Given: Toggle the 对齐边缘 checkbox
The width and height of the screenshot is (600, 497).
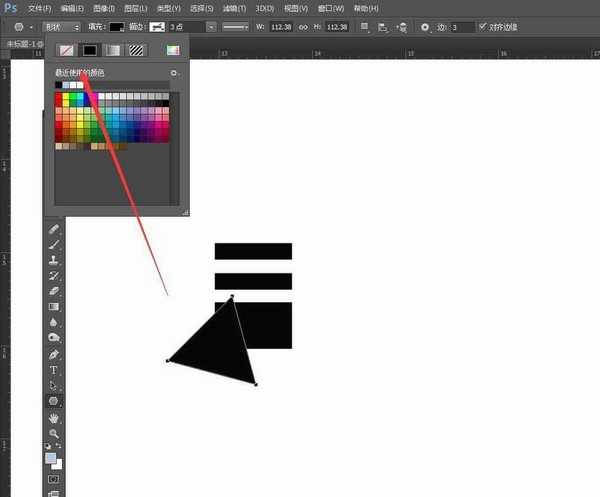Looking at the screenshot, I should tap(483, 27).
